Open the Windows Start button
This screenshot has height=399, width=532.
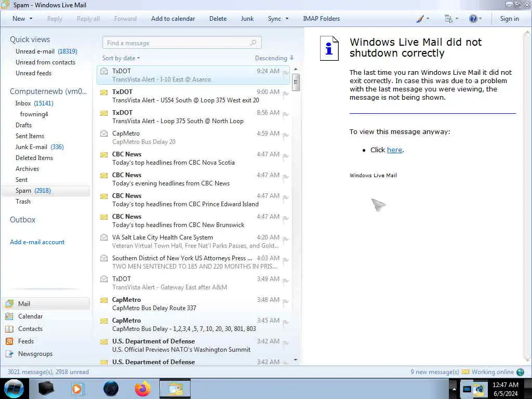14,389
